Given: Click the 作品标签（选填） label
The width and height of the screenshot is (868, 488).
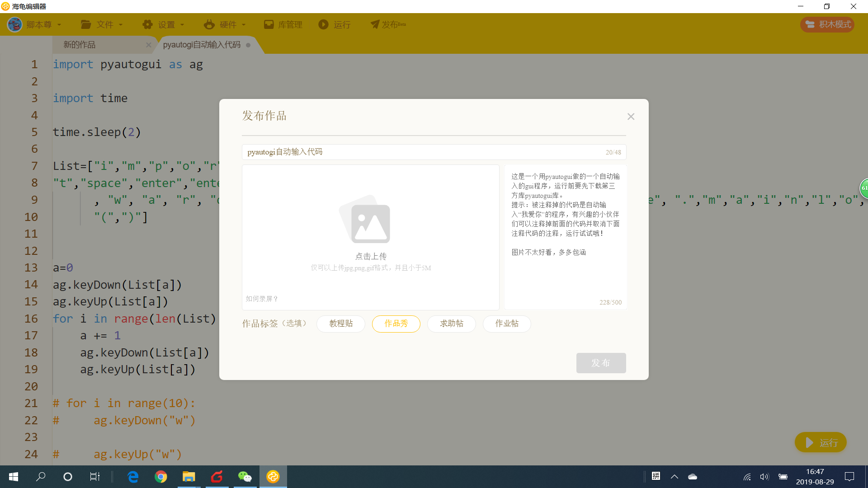Looking at the screenshot, I should (x=274, y=324).
